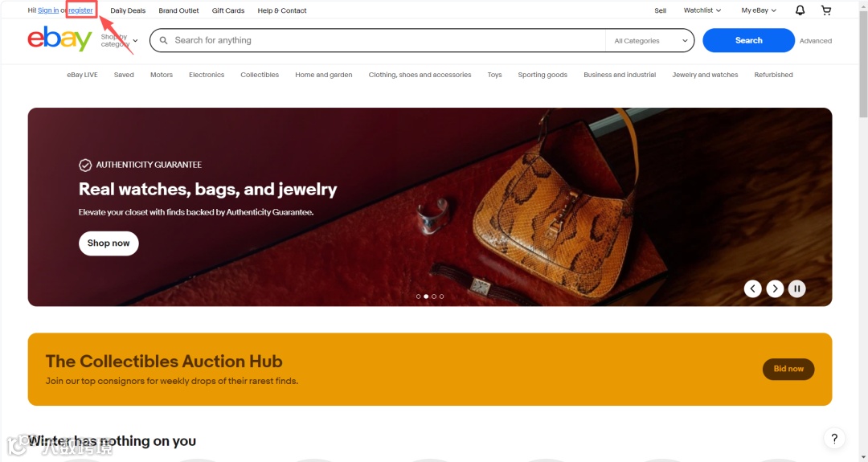Select the fourth carousel dot indicator
Viewport: 868px width, 462px height.
tap(441, 296)
